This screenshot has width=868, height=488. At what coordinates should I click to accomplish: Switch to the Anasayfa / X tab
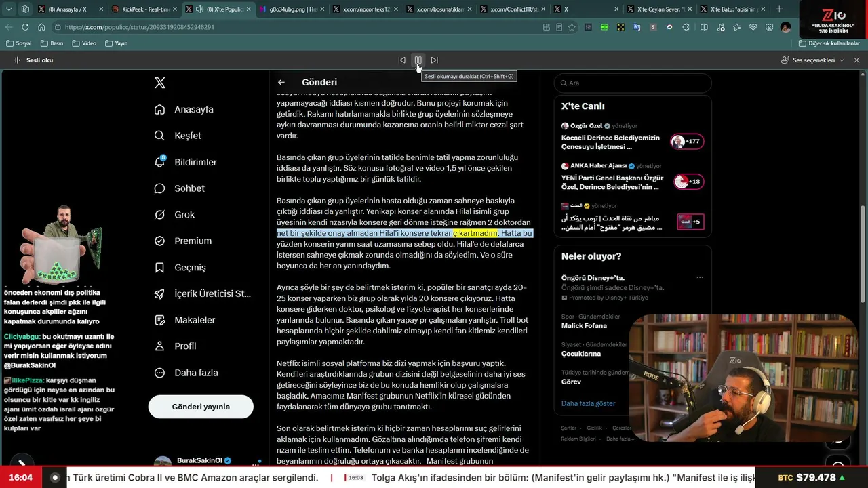pos(71,9)
